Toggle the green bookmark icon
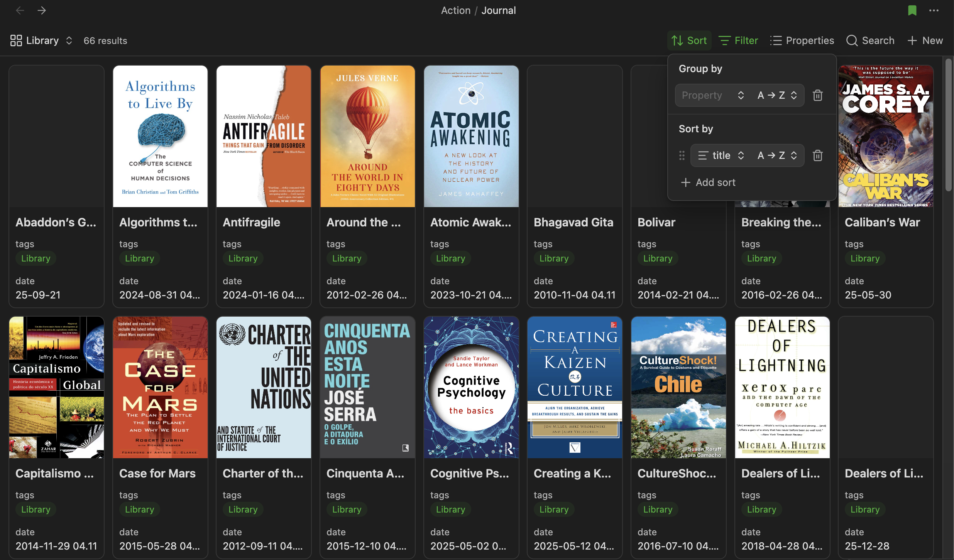 pyautogui.click(x=912, y=10)
